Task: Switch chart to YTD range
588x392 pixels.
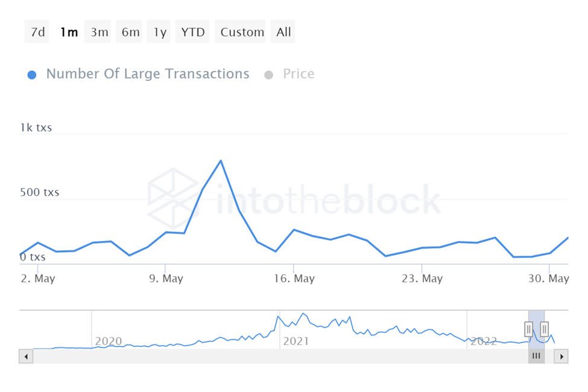Action: click(193, 32)
